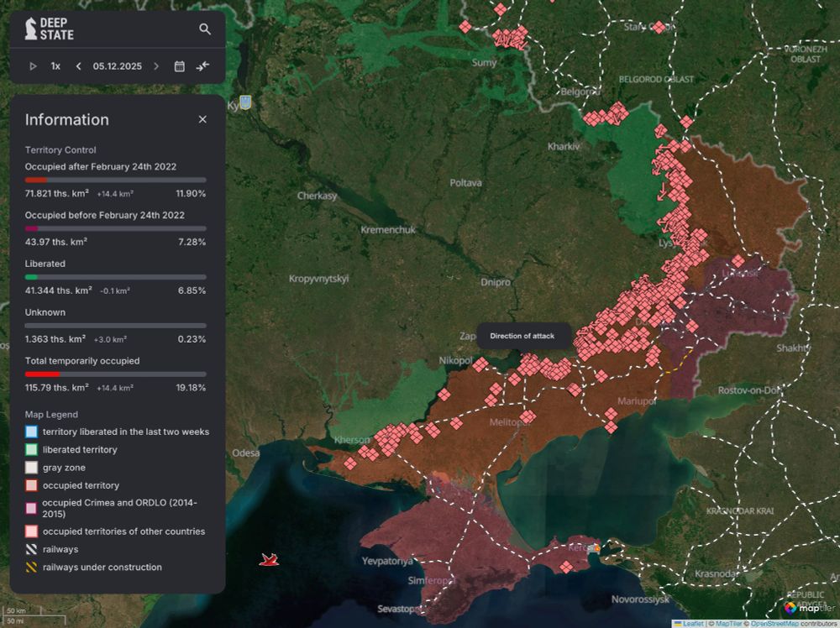Click the DeepState knight logo
840x628 pixels.
(31, 29)
